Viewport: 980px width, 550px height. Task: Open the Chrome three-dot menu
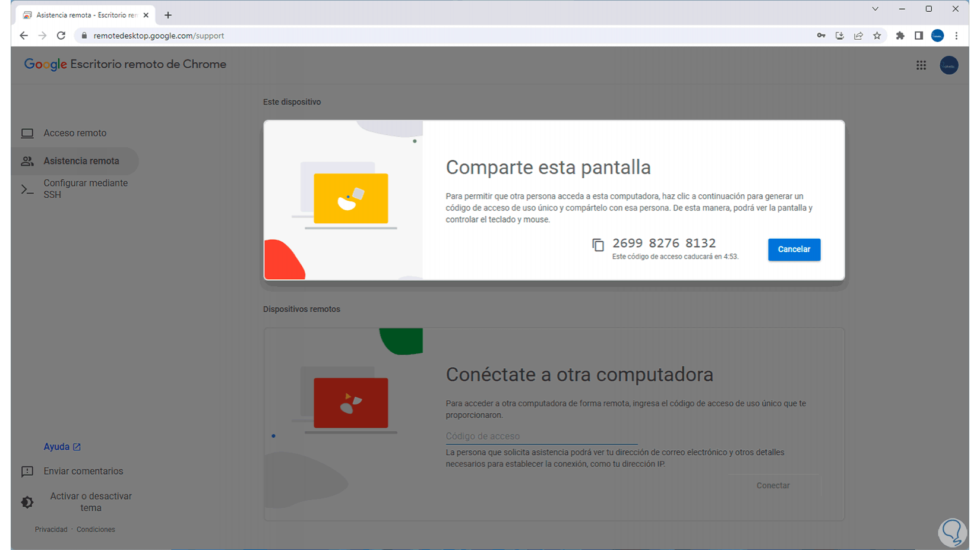click(956, 36)
